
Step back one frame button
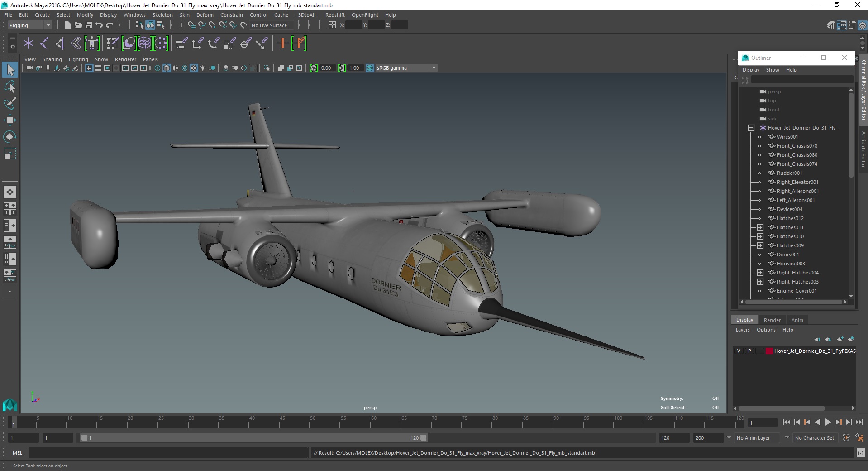coord(797,422)
